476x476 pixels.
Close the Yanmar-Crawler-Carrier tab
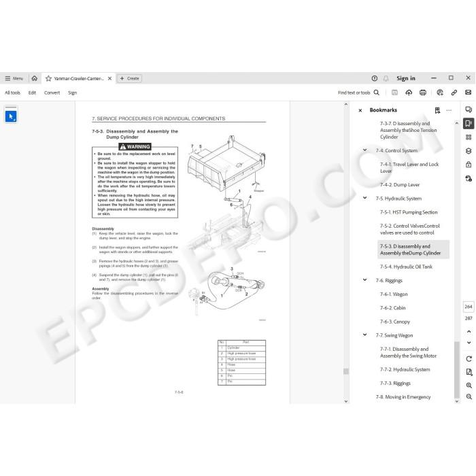click(x=109, y=78)
